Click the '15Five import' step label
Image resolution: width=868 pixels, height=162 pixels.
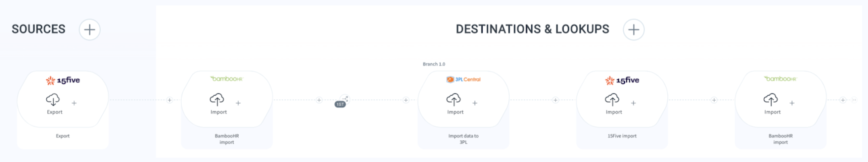[622, 136]
